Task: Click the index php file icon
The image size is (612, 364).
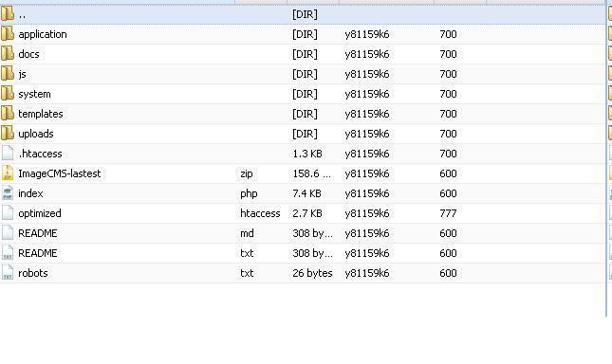Action: (x=8, y=193)
